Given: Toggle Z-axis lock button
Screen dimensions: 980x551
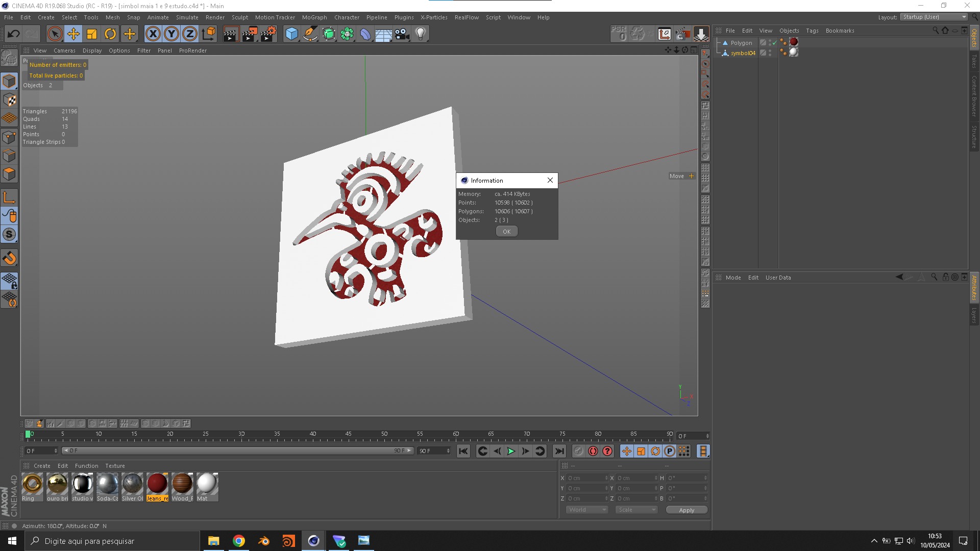Looking at the screenshot, I should point(189,34).
